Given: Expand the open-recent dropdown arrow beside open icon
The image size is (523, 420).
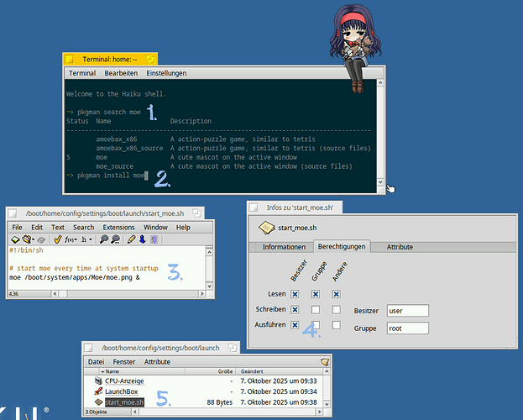Looking at the screenshot, I should [x=34, y=240].
